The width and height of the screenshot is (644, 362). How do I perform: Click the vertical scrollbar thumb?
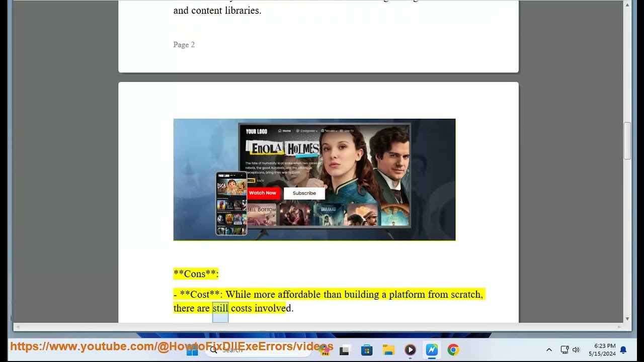[627, 141]
